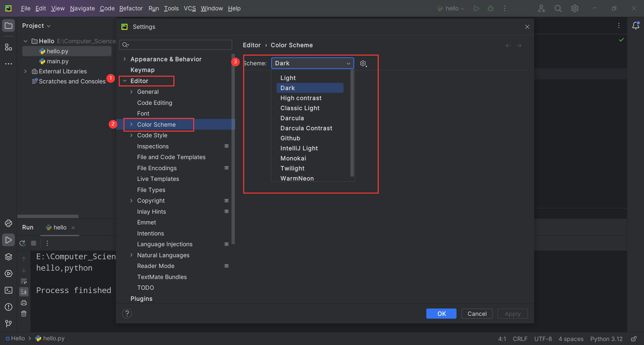Open the Python Packages layers icon
Viewport: 644px width, 345px height.
coord(8,257)
